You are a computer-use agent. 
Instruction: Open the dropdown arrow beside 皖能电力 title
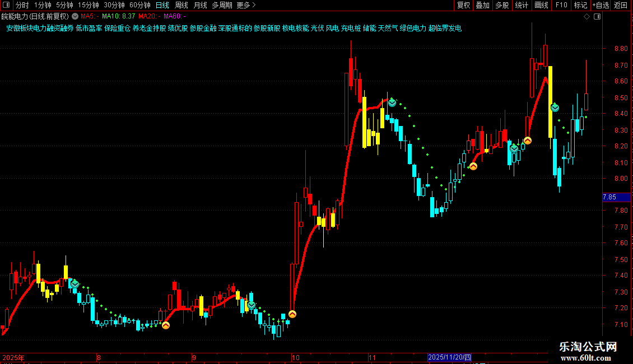click(x=75, y=16)
